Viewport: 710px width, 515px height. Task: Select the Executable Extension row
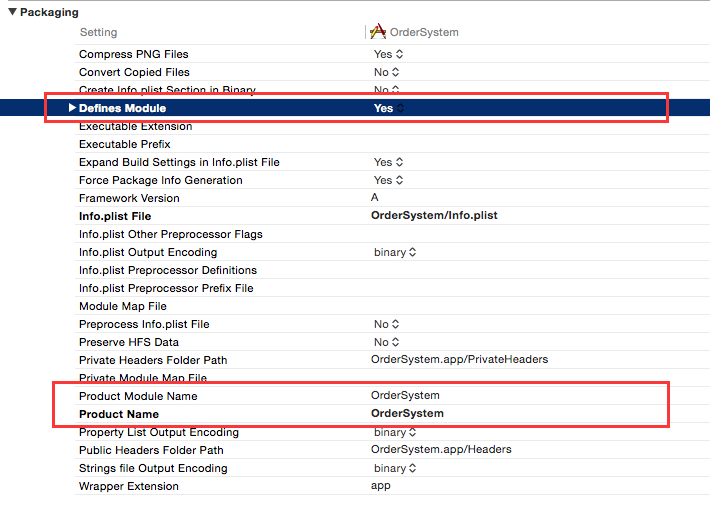392,126
